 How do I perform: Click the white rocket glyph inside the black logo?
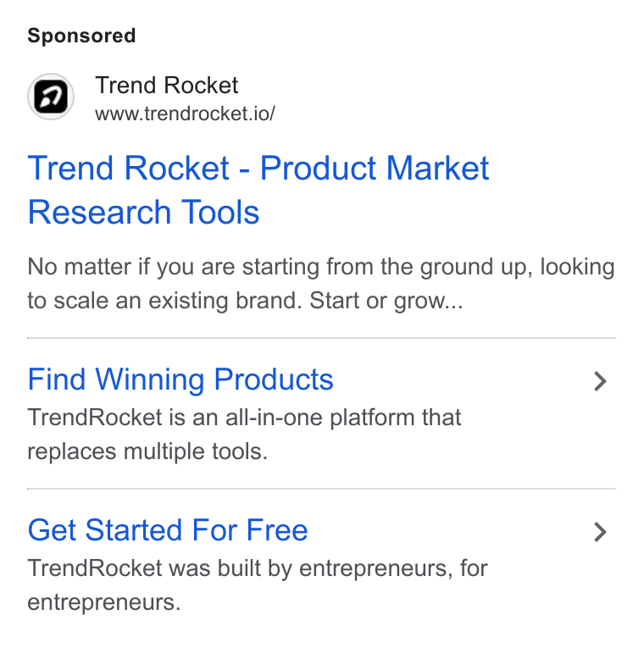(x=51, y=97)
